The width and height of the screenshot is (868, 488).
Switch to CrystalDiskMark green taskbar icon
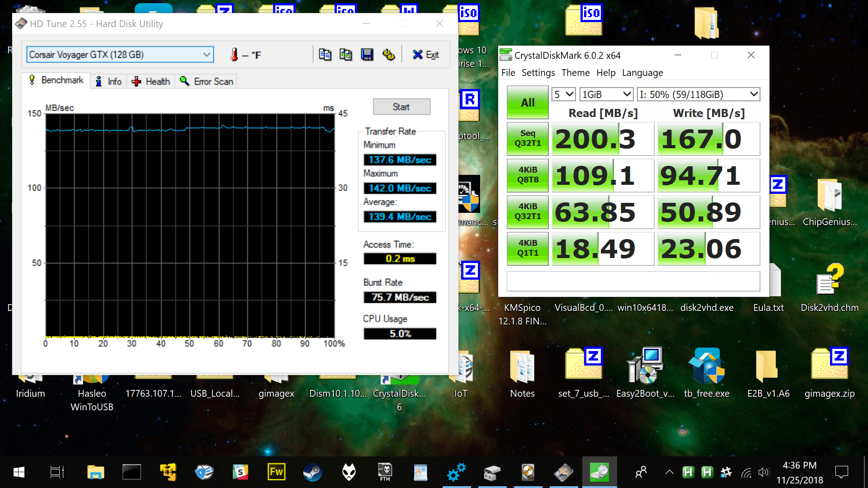click(599, 473)
